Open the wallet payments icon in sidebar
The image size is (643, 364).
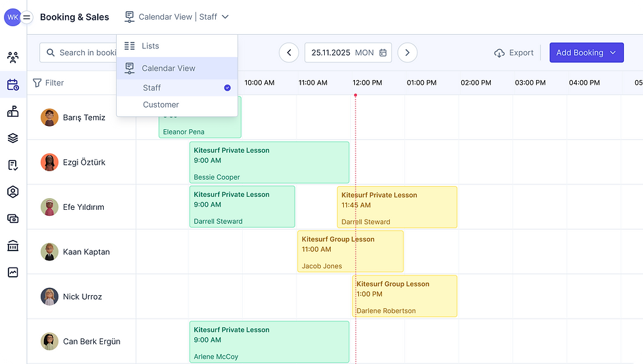point(13,218)
